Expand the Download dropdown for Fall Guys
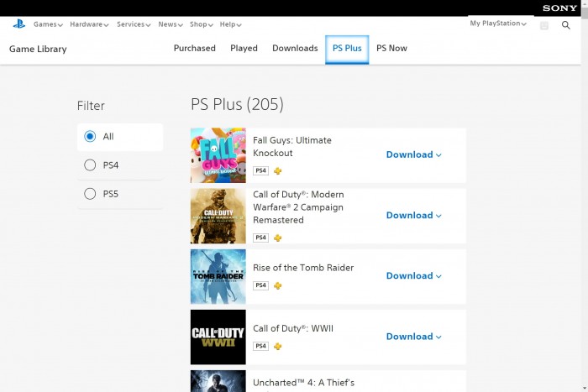Viewport: 588px width, 392px height. click(x=413, y=154)
